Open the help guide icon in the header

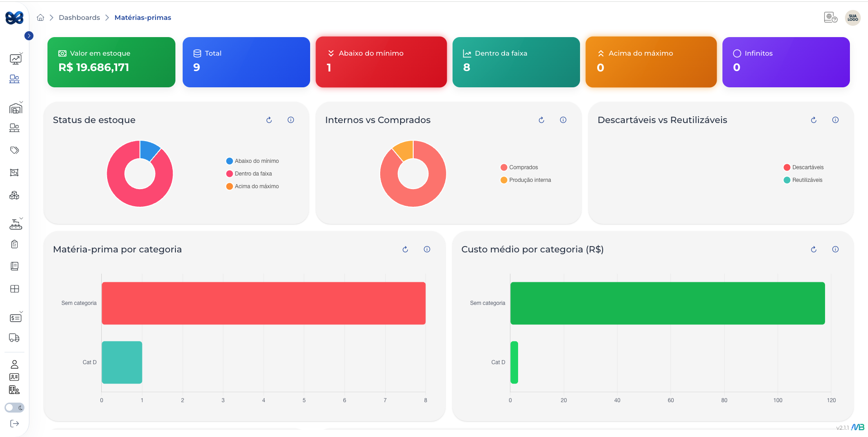pyautogui.click(x=830, y=17)
